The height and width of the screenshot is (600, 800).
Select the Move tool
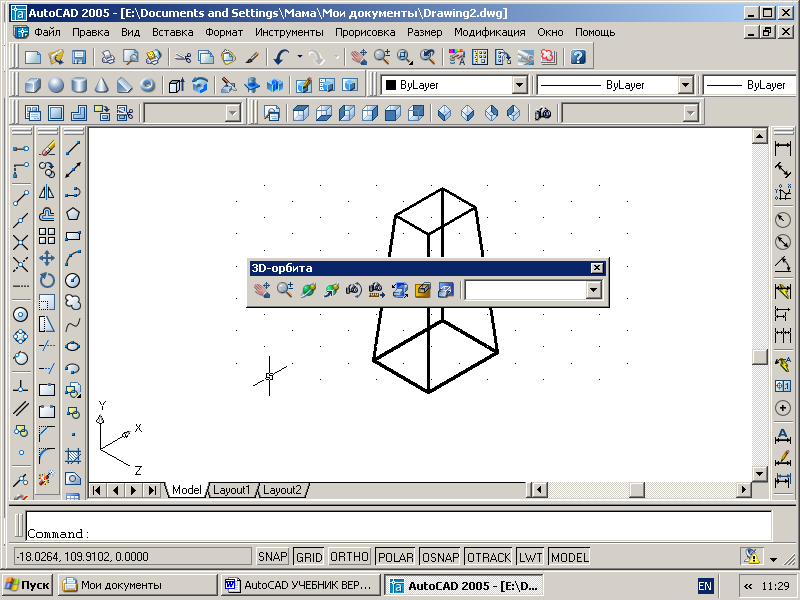point(47,258)
